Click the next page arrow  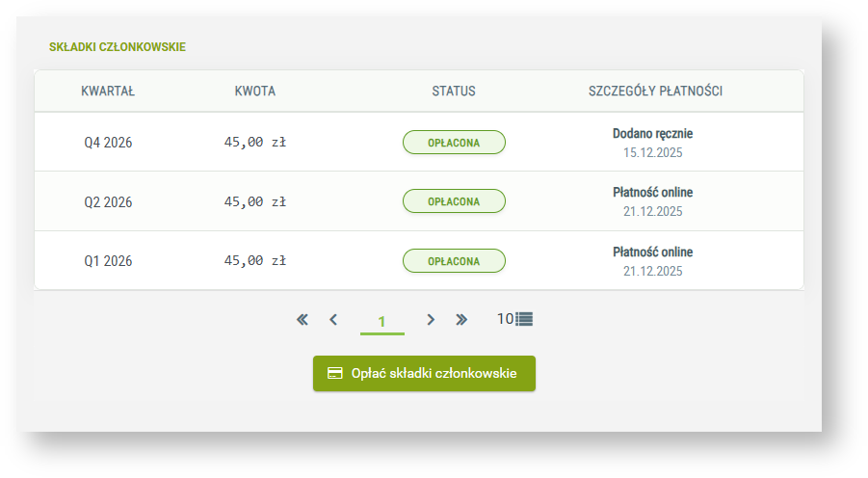[431, 320]
